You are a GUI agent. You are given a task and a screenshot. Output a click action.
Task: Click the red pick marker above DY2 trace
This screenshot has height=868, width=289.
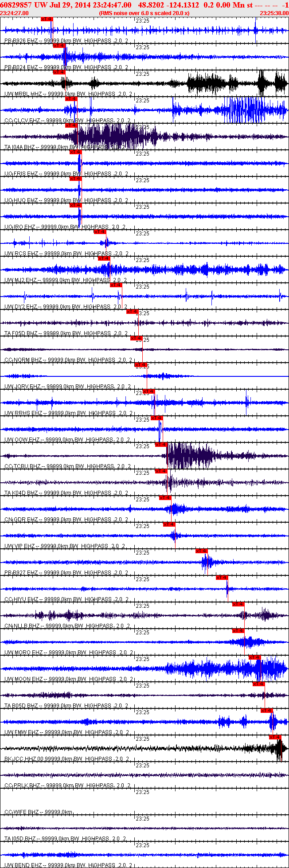[x=116, y=285]
